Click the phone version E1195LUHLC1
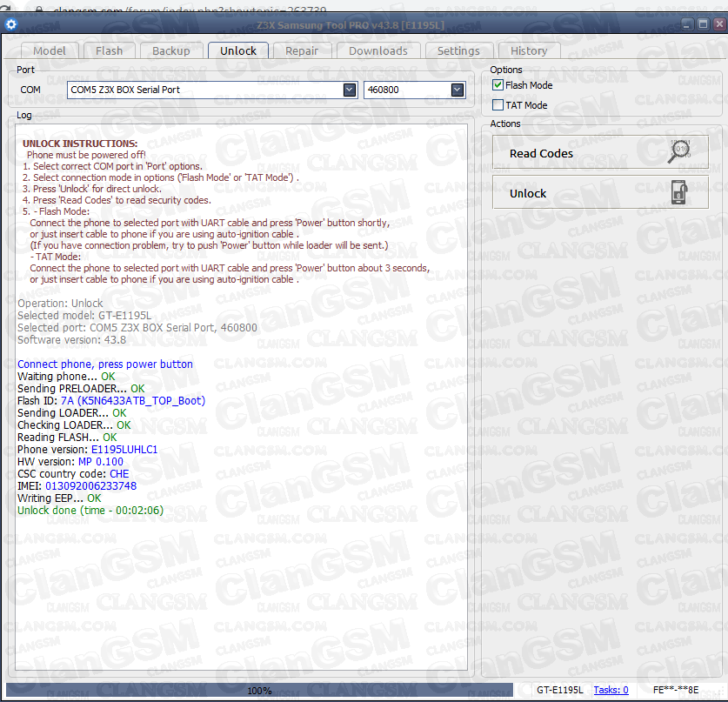This screenshot has height=702, width=728. 124,450
